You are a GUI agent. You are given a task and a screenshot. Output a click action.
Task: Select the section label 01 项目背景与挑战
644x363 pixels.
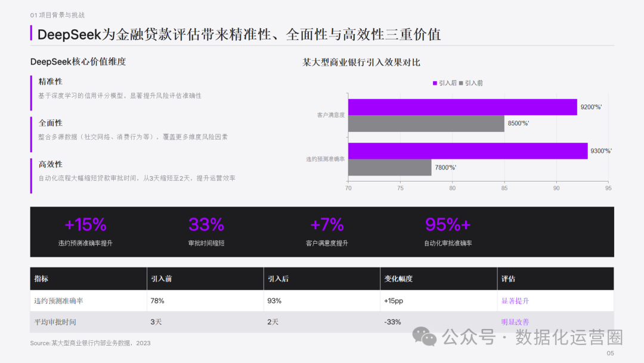[57, 15]
